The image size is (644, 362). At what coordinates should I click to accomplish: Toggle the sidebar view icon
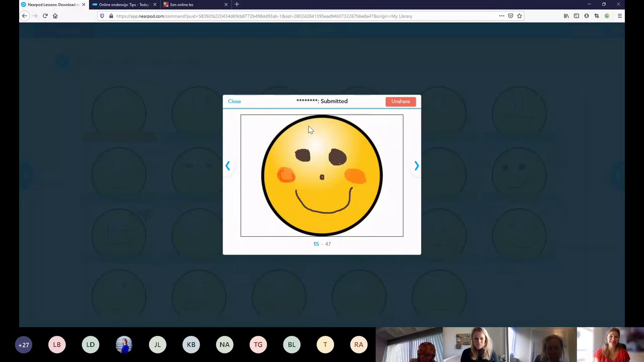click(576, 16)
